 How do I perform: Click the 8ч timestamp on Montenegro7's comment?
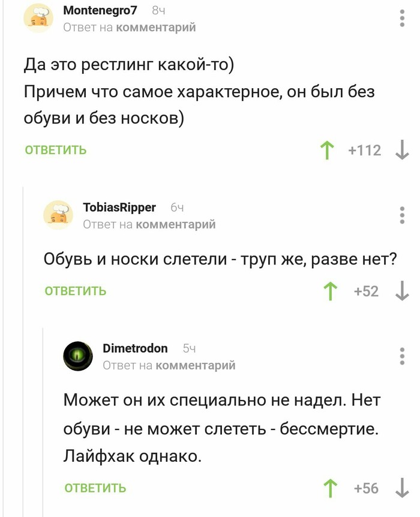tap(156, 10)
